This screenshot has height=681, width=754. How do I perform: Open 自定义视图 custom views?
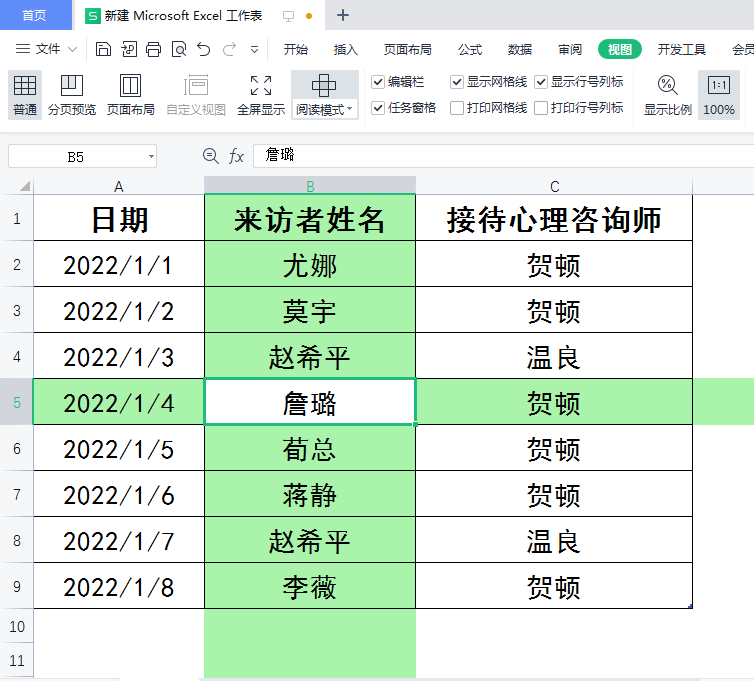point(196,95)
